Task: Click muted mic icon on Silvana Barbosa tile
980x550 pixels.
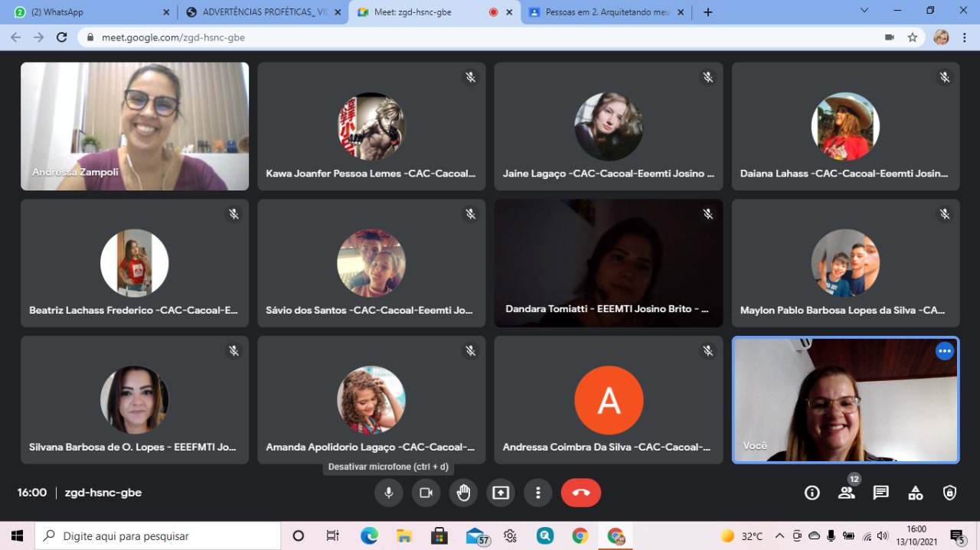Action: [234, 351]
